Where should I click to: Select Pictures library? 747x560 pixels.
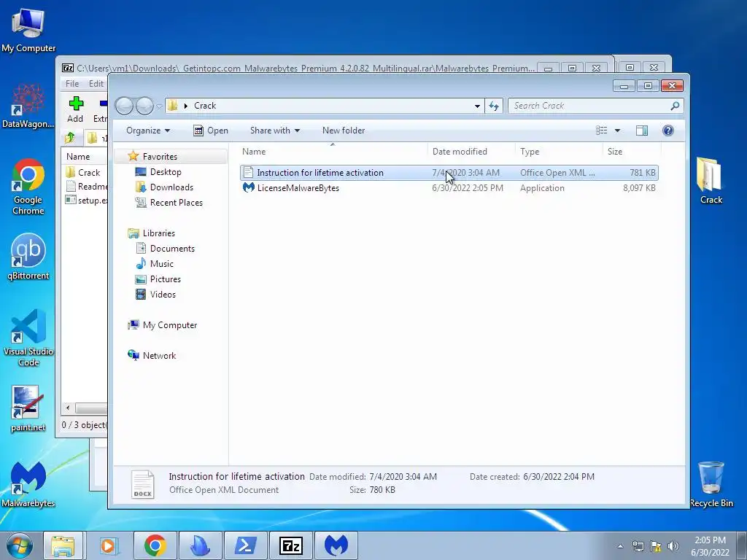[x=166, y=279]
